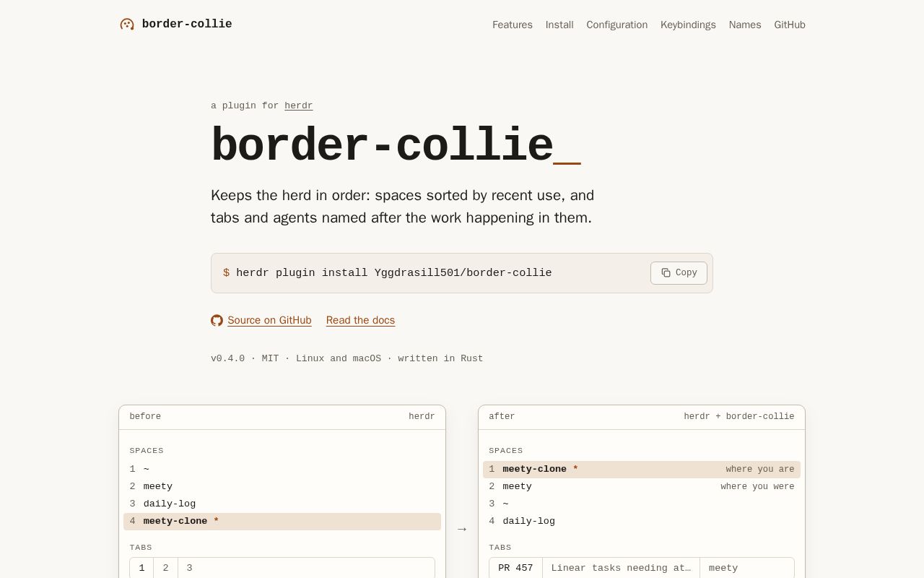Select meety space in the before panel
The width and height of the screenshot is (924, 578).
pyautogui.click(x=282, y=487)
